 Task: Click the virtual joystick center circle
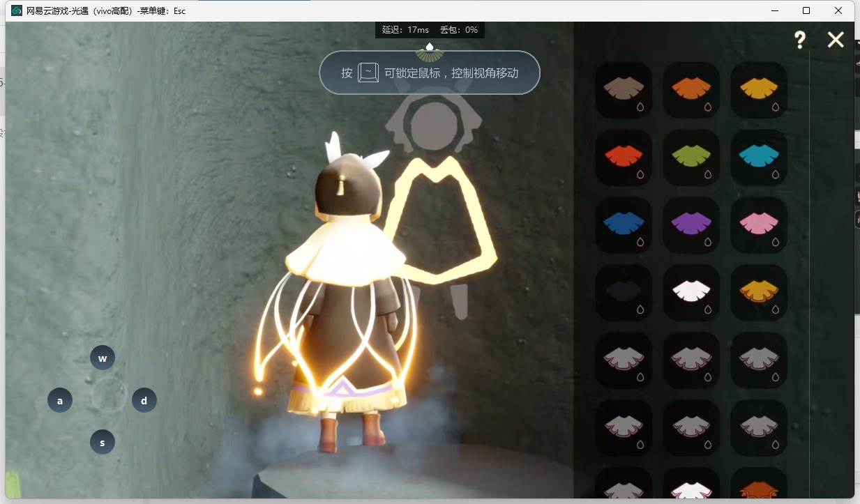(x=109, y=396)
